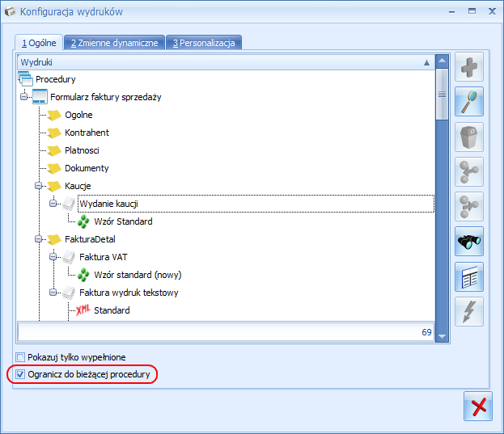Viewport: 504px width, 434px height.
Task: Click the trash bin delete button
Action: tap(469, 137)
